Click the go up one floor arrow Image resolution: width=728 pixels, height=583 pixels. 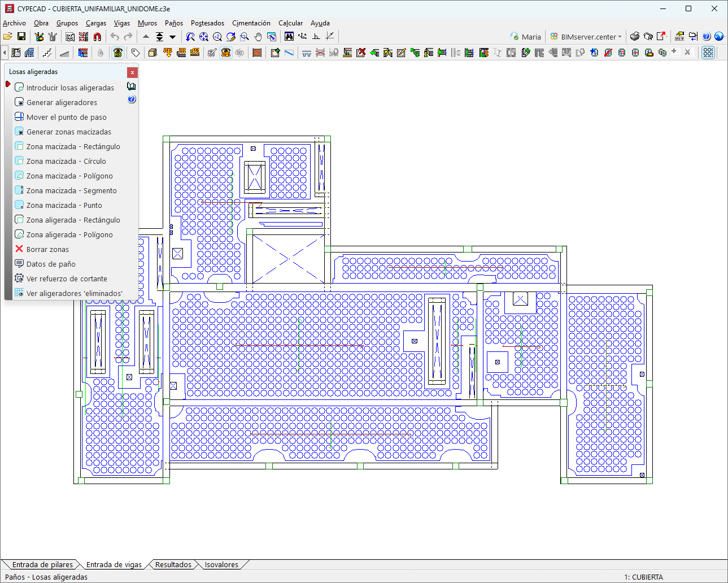(x=146, y=37)
